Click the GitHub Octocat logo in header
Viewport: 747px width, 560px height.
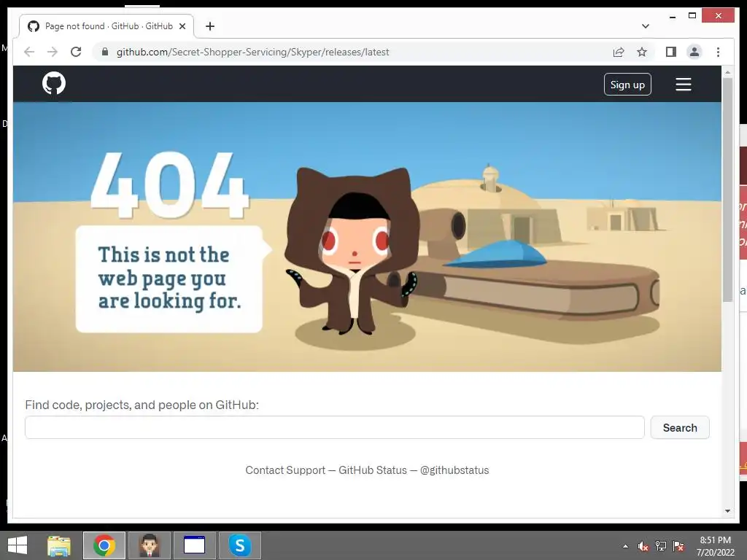54,83
